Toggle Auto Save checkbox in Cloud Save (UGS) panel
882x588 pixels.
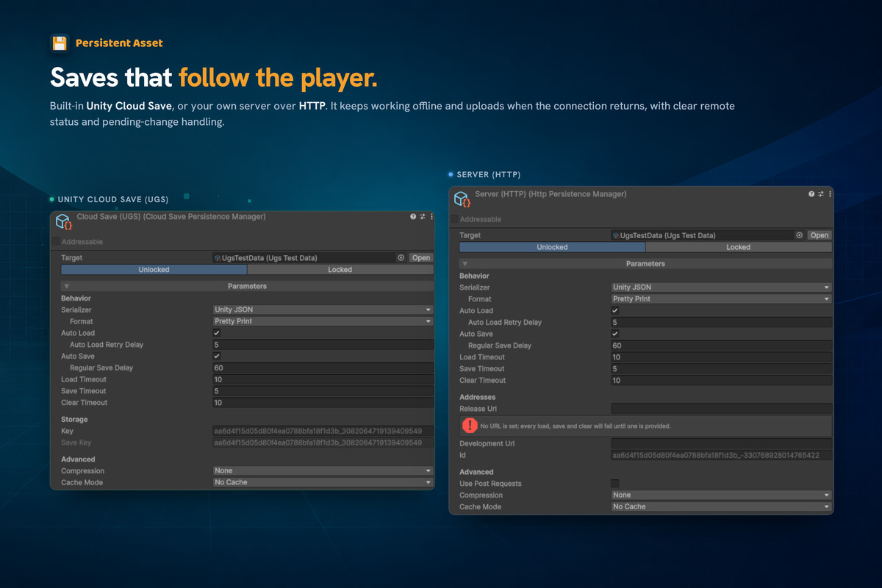pos(217,356)
